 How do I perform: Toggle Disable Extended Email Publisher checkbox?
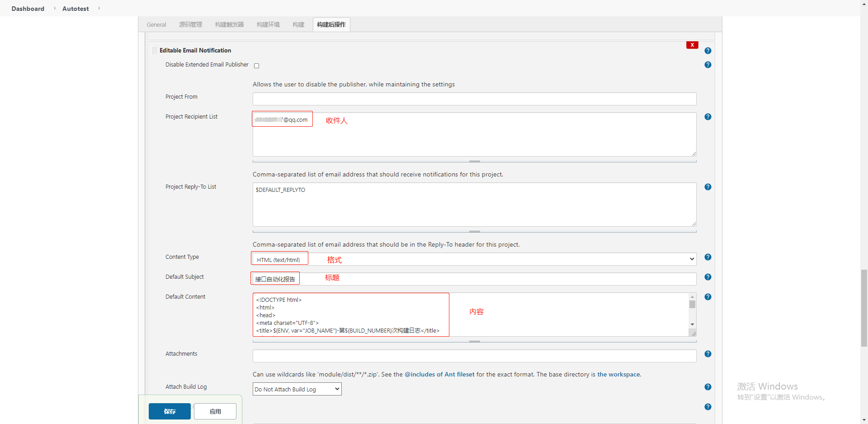pyautogui.click(x=257, y=66)
